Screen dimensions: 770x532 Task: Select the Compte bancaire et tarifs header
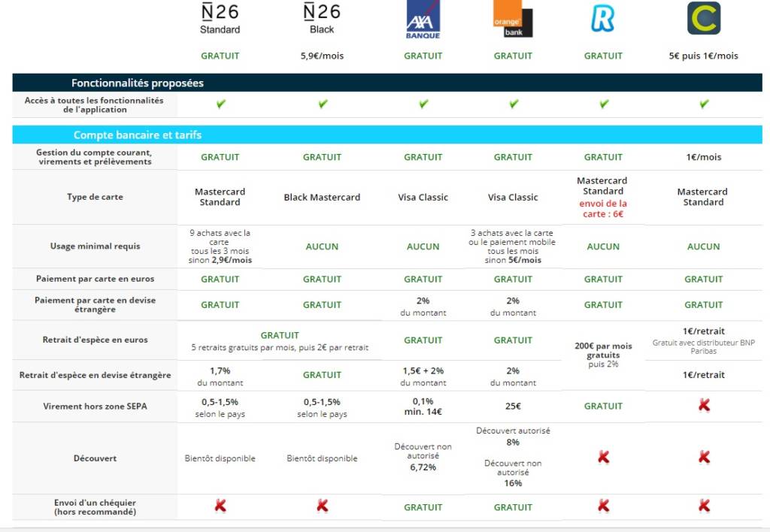point(138,135)
